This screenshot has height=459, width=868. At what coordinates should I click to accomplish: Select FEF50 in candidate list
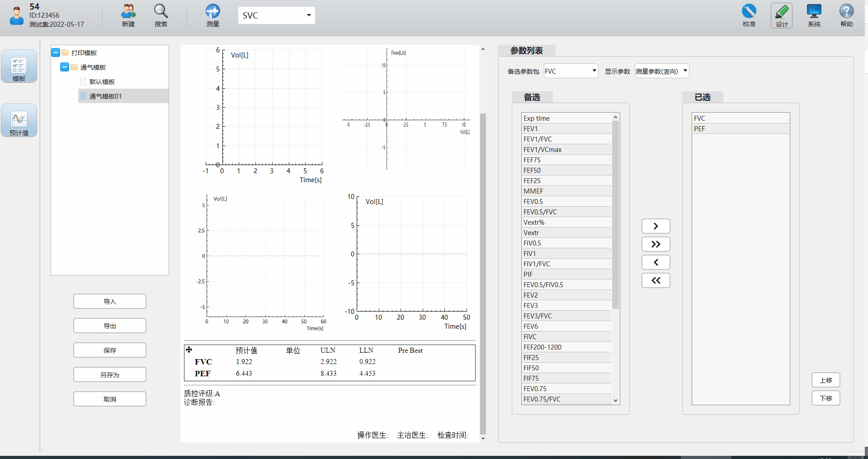(567, 170)
